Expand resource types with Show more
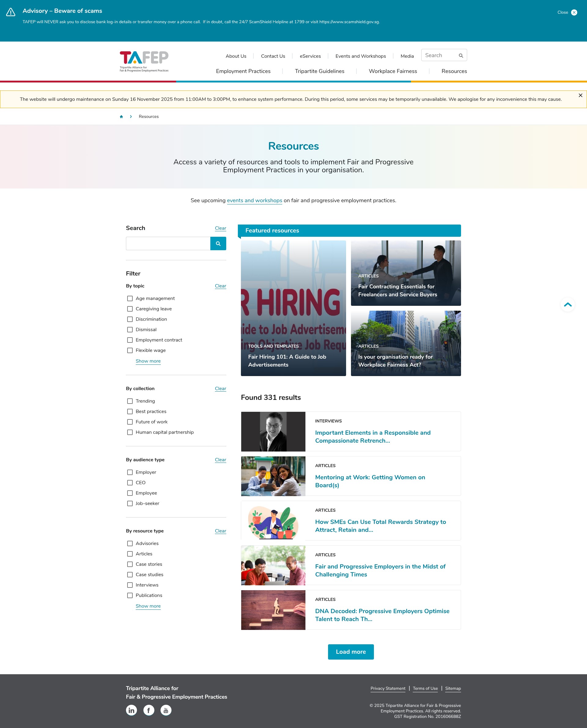 click(x=148, y=606)
